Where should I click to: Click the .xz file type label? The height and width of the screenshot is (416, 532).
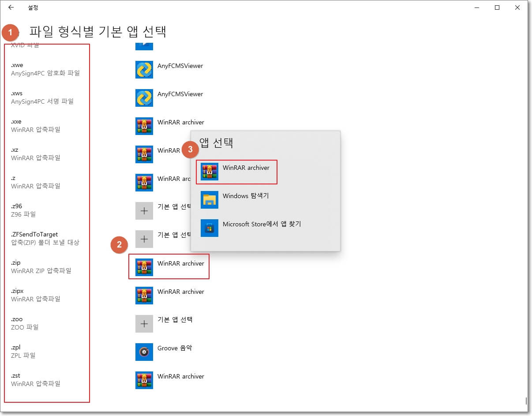[15, 150]
